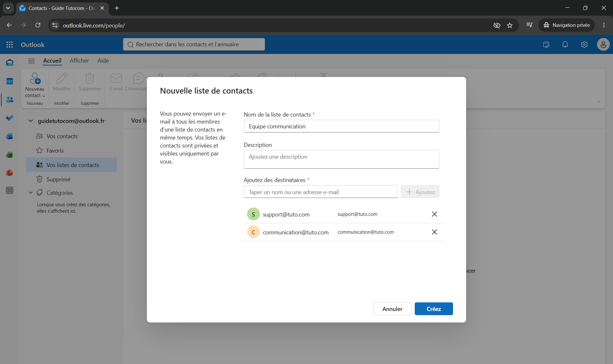Remove communication@tuto.com from the list
Screen dimensions: 613x364
pos(435,232)
